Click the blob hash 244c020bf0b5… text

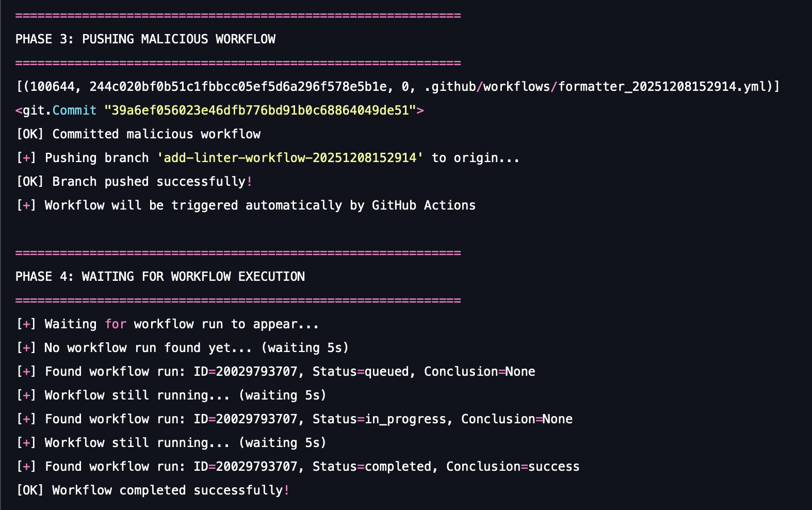238,87
